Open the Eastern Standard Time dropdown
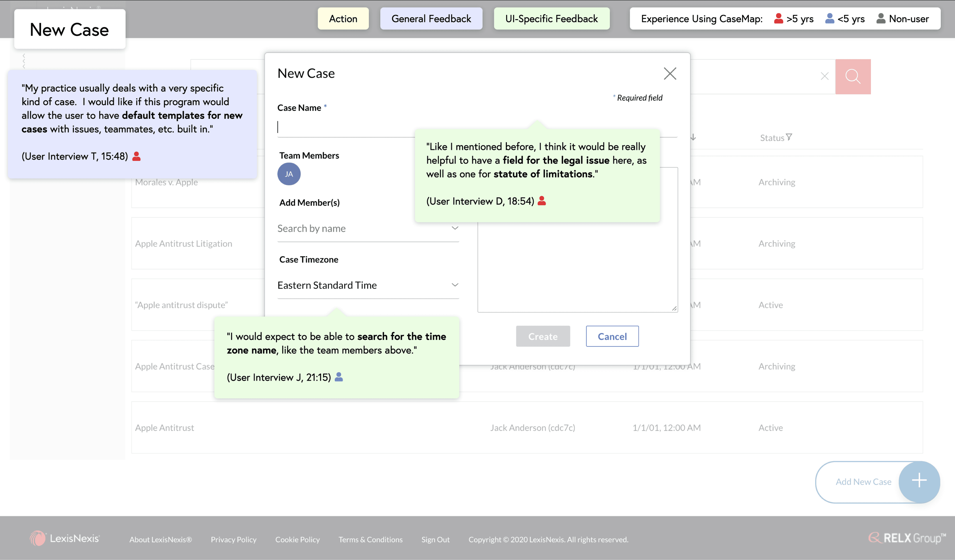This screenshot has width=955, height=560. click(455, 285)
